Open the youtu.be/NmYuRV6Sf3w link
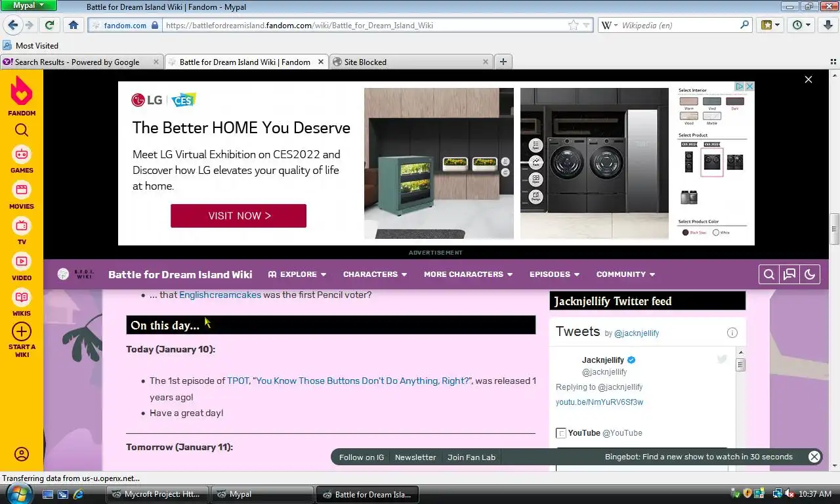This screenshot has height=504, width=840. pyautogui.click(x=599, y=402)
